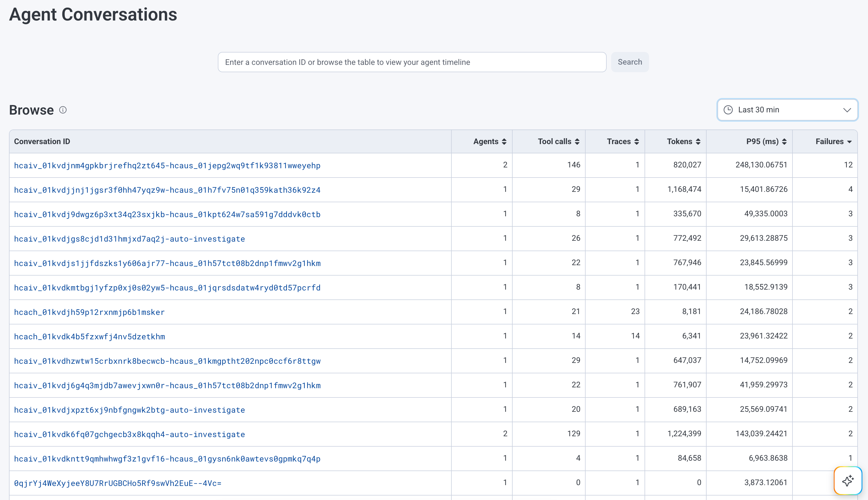Click the time range chevron arrow
Screen dimensions: 868x500
click(x=847, y=110)
